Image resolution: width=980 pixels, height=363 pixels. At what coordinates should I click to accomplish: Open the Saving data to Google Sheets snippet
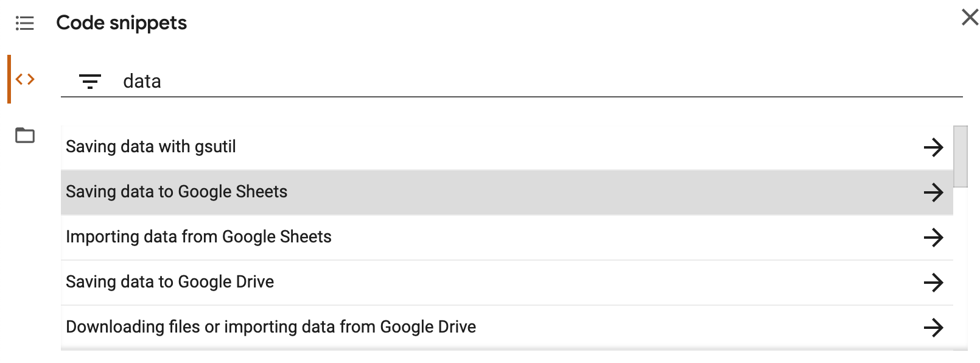click(177, 191)
